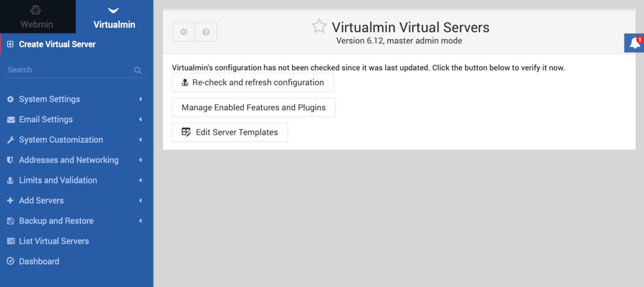Click the wrench icon beside System Customization

point(10,140)
